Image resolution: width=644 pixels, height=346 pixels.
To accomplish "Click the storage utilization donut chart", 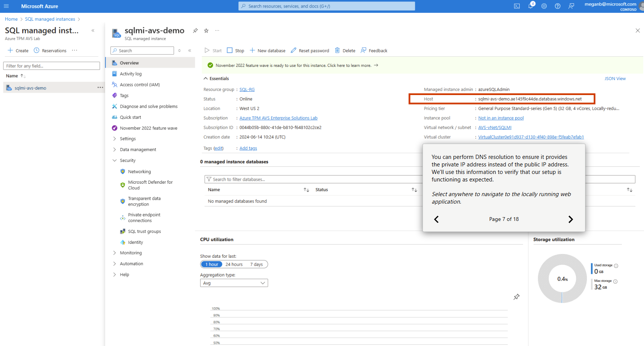I will (562, 278).
